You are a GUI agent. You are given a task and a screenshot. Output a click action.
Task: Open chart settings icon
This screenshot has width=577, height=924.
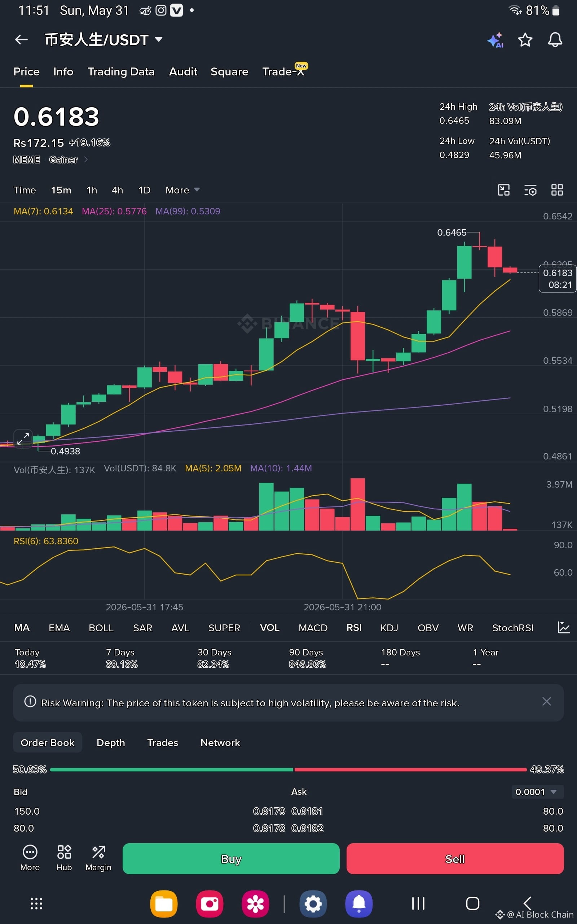530,190
